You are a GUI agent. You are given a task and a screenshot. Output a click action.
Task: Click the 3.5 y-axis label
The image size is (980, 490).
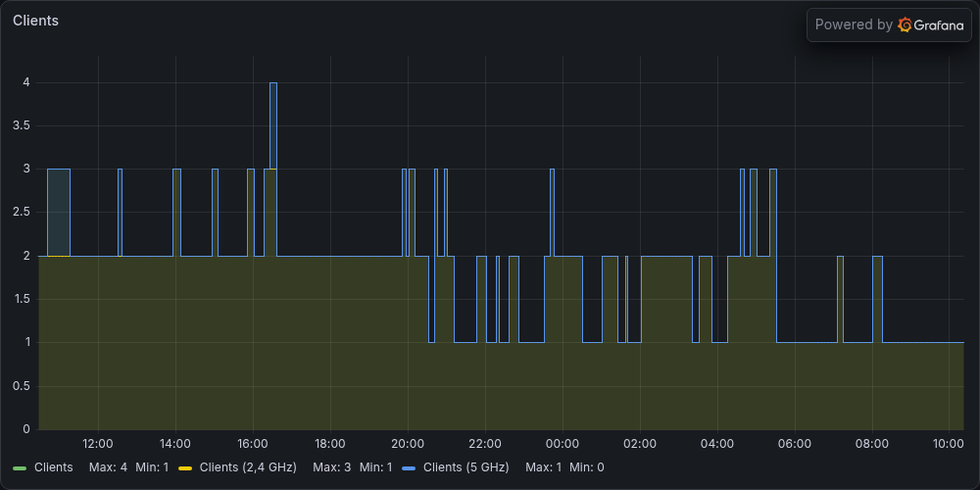[x=22, y=126]
